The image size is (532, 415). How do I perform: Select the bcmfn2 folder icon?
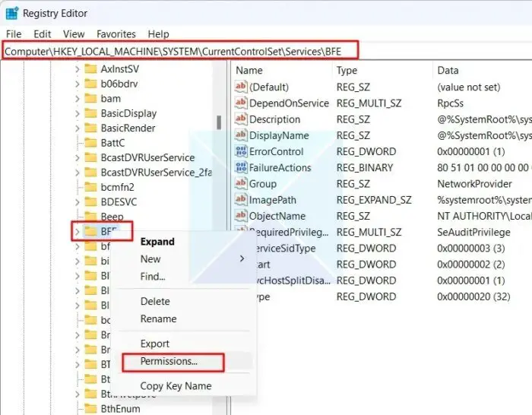tap(90, 187)
